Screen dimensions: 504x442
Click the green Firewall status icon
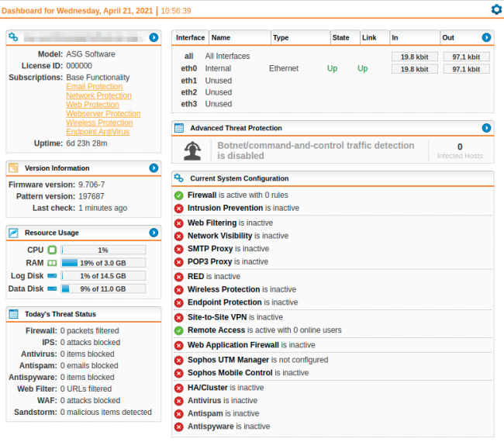tap(179, 196)
